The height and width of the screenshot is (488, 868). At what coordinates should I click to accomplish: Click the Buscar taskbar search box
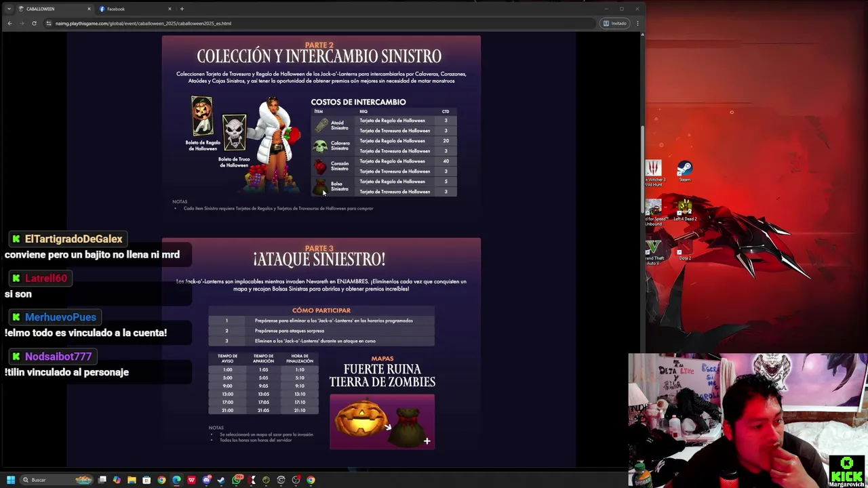coord(56,480)
